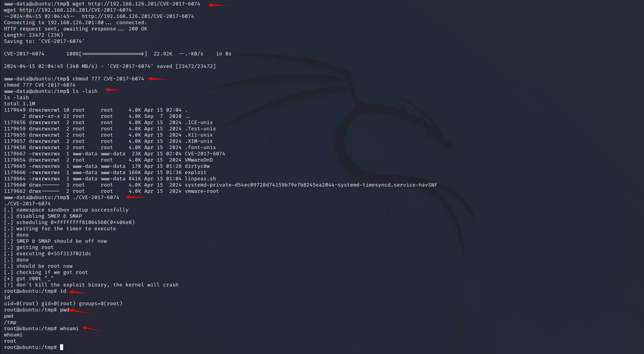Click the '[+] got r00t ^_^' line

coord(29,279)
